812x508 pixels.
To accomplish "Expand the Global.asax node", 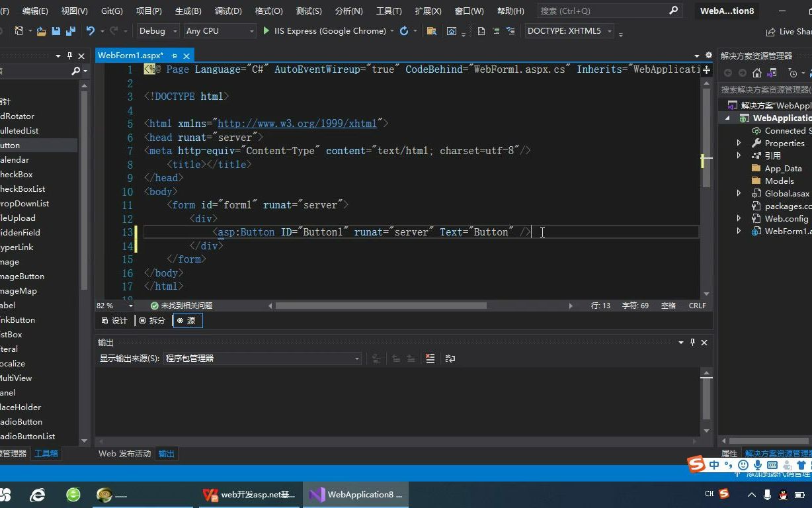I will click(x=739, y=193).
